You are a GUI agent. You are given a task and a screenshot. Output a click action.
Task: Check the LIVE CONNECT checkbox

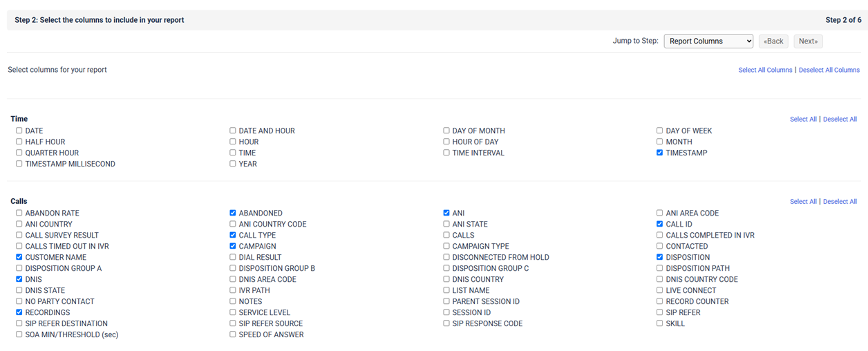660,290
